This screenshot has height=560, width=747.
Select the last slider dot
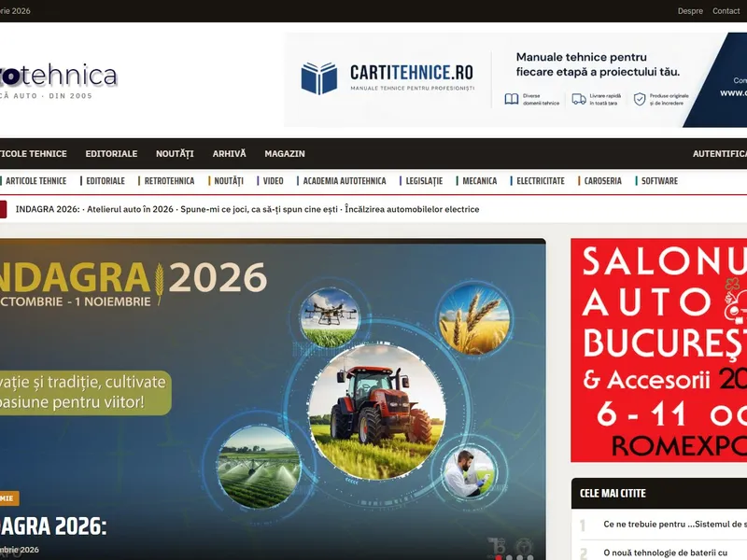(x=530, y=557)
